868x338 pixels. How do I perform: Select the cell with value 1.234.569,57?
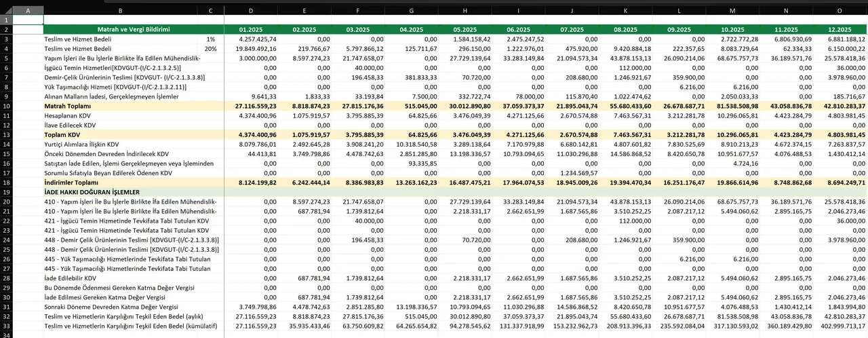[572, 173]
